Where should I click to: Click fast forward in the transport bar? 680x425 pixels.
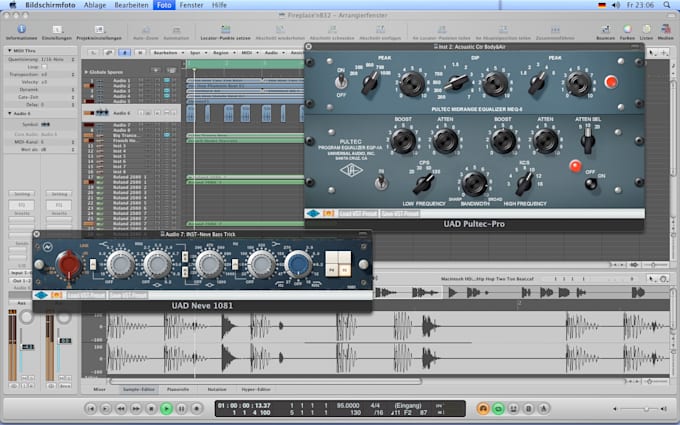(x=136, y=408)
